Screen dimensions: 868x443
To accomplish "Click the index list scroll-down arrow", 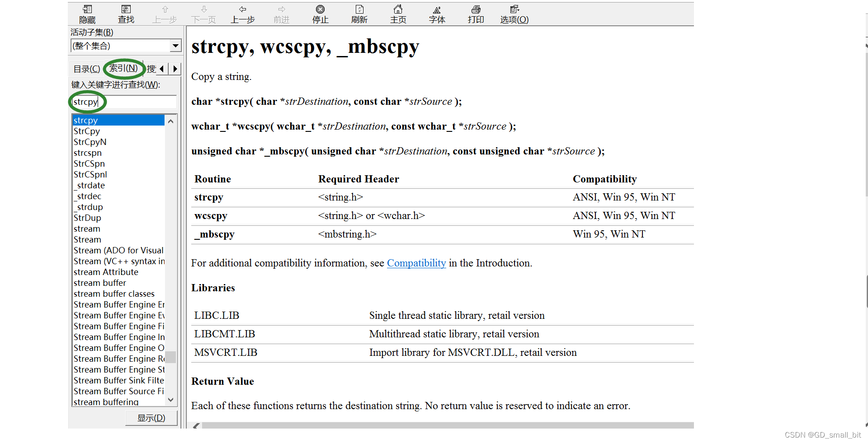I will [170, 400].
